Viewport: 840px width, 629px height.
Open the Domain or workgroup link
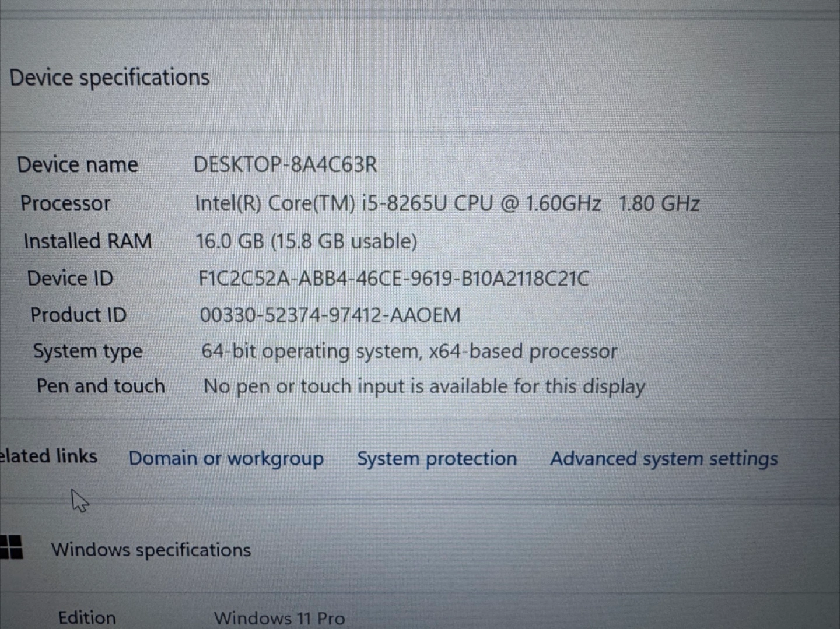226,459
